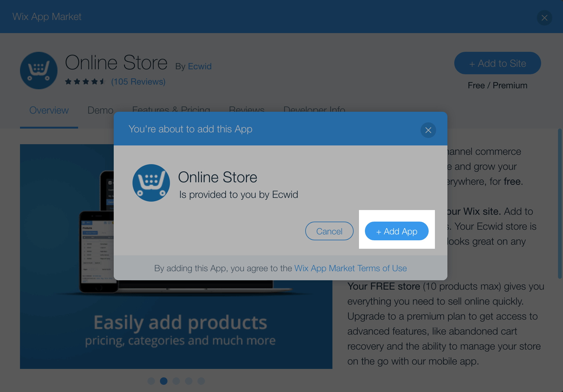Click the + Add App button
This screenshot has height=392, width=563.
tap(396, 231)
